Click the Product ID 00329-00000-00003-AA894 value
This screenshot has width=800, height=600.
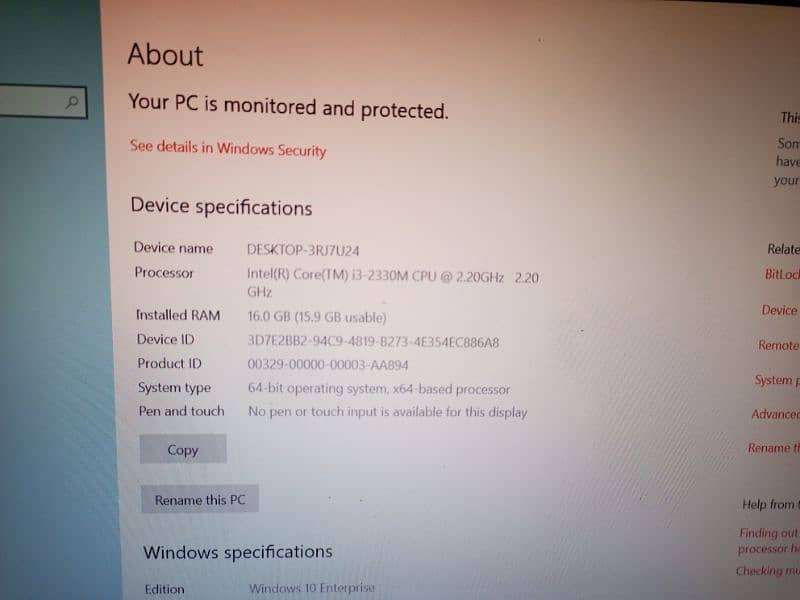point(328,365)
